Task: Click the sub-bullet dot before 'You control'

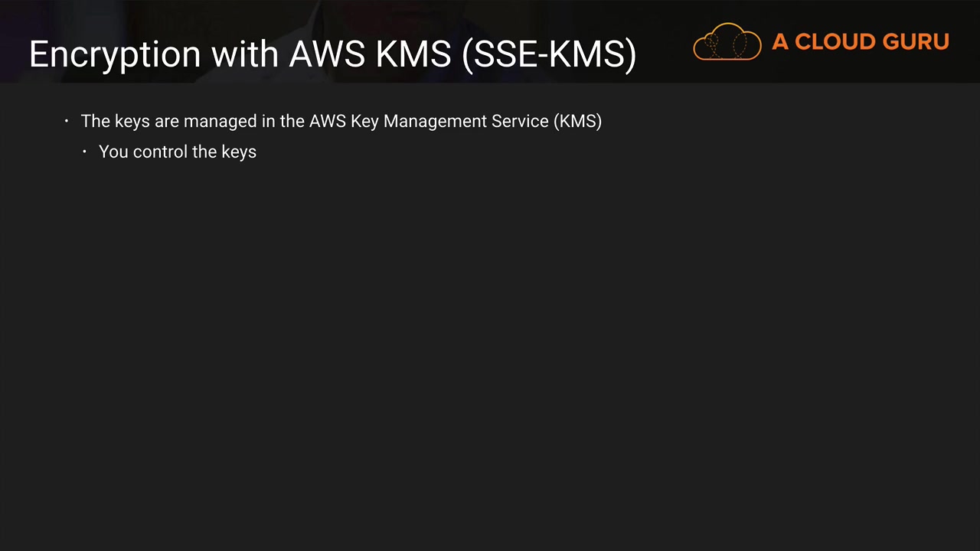Action: [x=85, y=152]
